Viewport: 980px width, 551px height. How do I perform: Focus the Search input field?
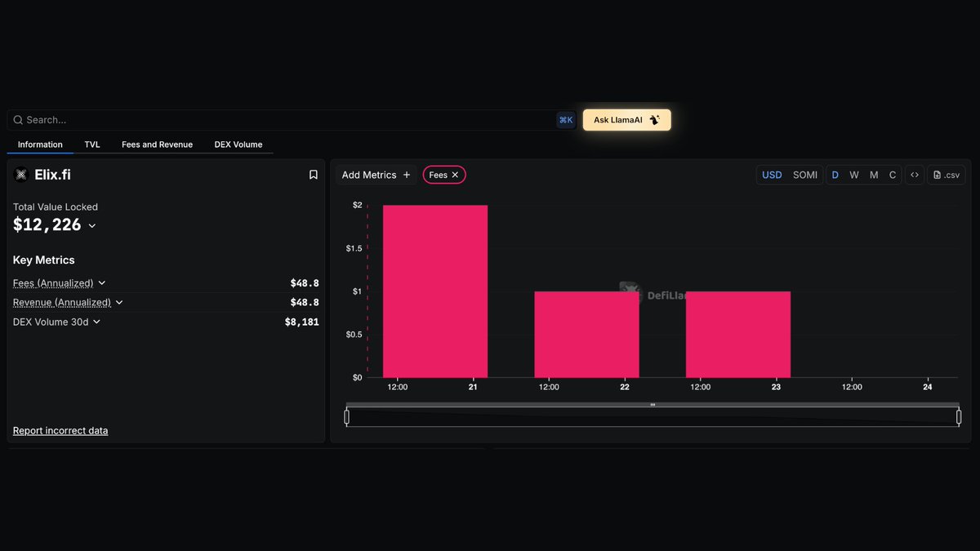[290, 120]
